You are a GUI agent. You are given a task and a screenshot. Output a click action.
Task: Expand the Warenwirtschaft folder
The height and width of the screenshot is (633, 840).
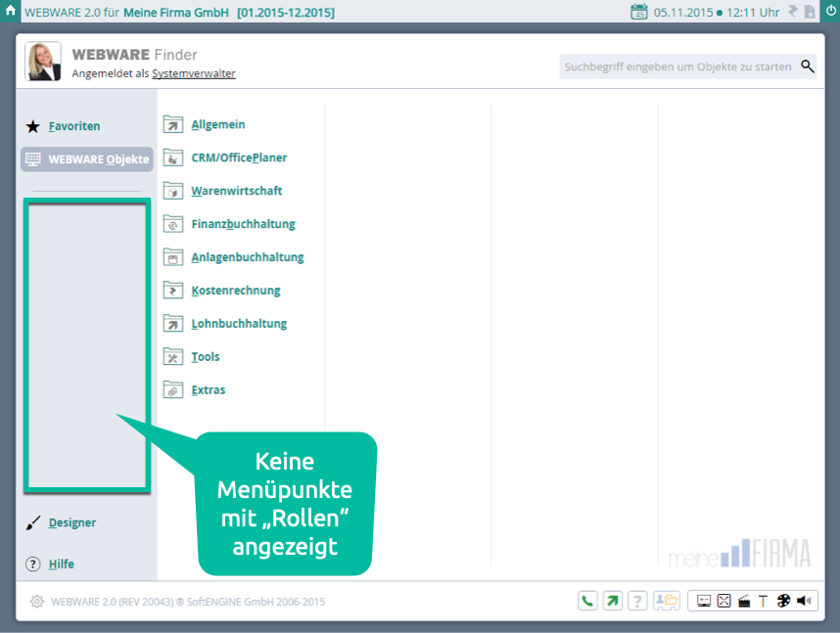(x=236, y=191)
